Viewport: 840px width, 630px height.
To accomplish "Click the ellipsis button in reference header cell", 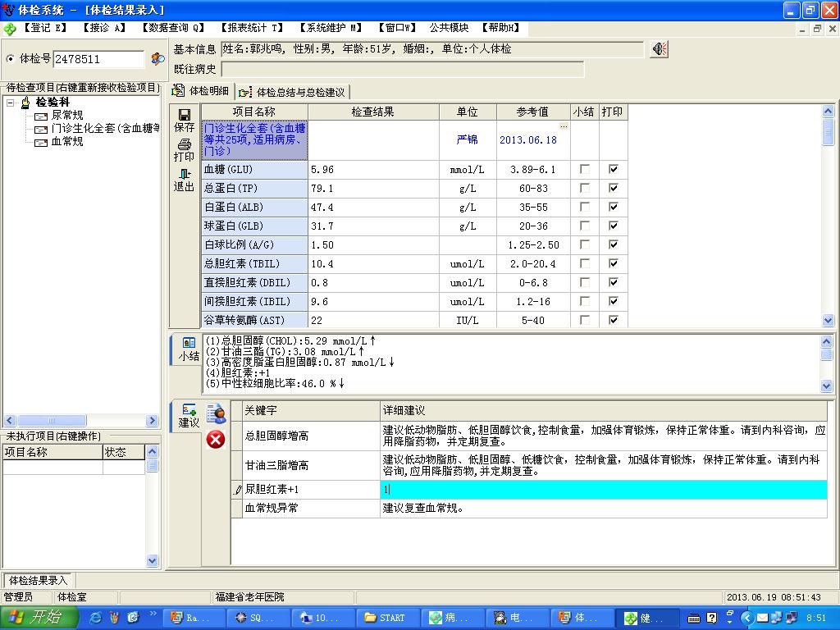I will (564, 126).
